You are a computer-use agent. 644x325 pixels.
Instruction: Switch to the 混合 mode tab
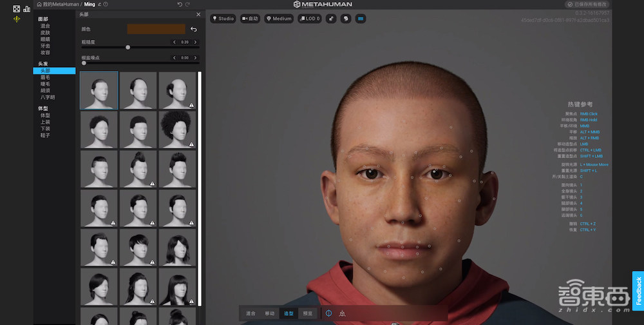click(250, 313)
